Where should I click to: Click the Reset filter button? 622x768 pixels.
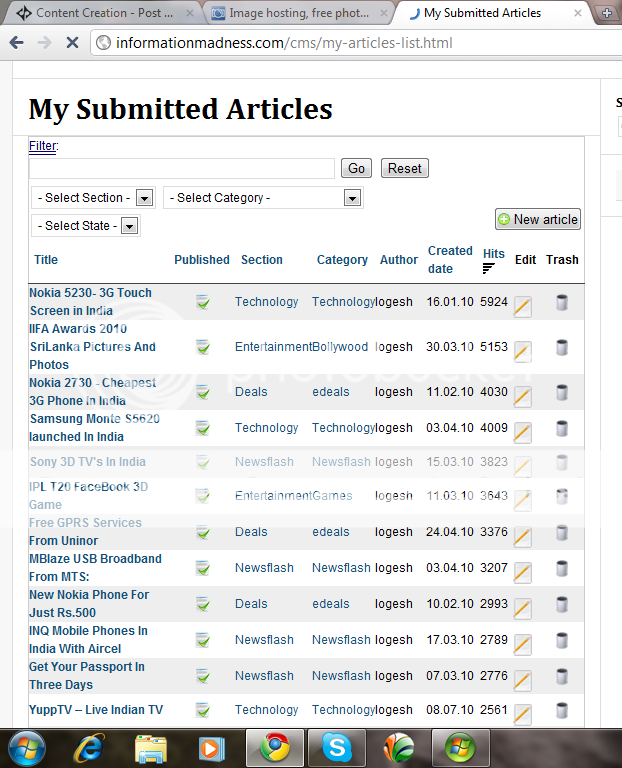(x=405, y=168)
